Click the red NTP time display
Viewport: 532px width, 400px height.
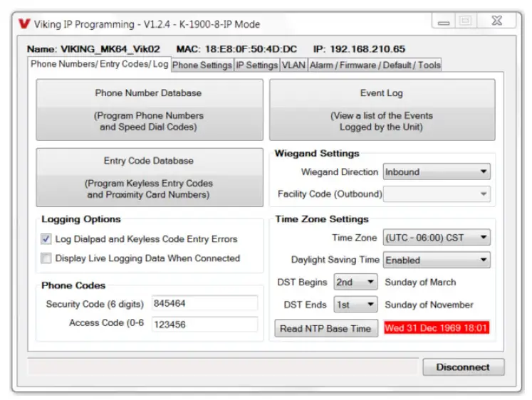pyautogui.click(x=437, y=328)
